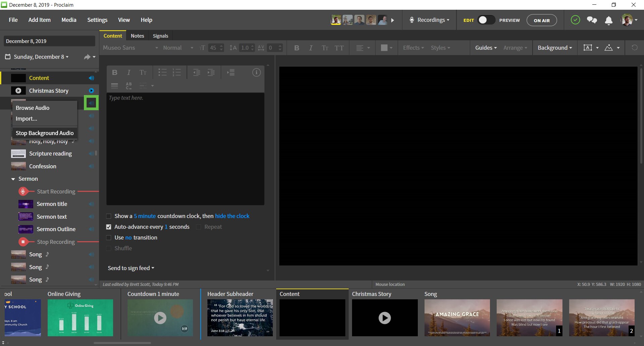Check the Repeat checkbox
The image size is (644, 346).
(198, 227)
